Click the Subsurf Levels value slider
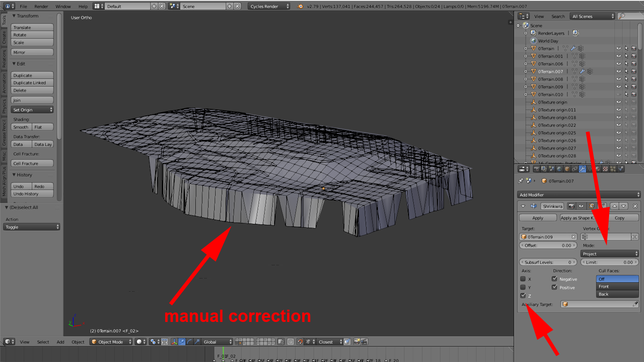This screenshot has width=644, height=362. (x=548, y=262)
